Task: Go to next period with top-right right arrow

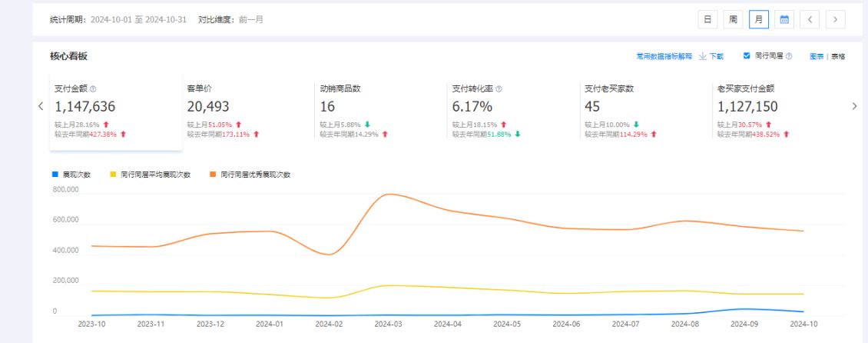Action: point(835,19)
